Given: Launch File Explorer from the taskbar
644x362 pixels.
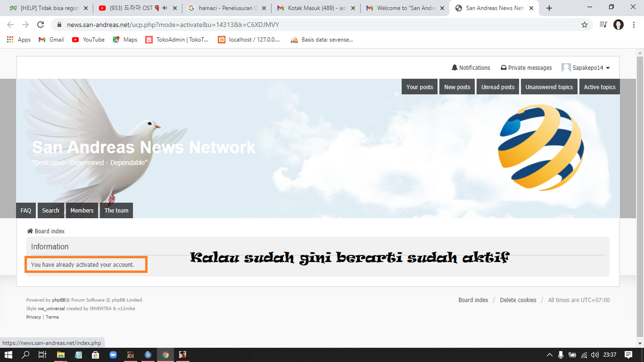Looking at the screenshot, I should [x=60, y=355].
